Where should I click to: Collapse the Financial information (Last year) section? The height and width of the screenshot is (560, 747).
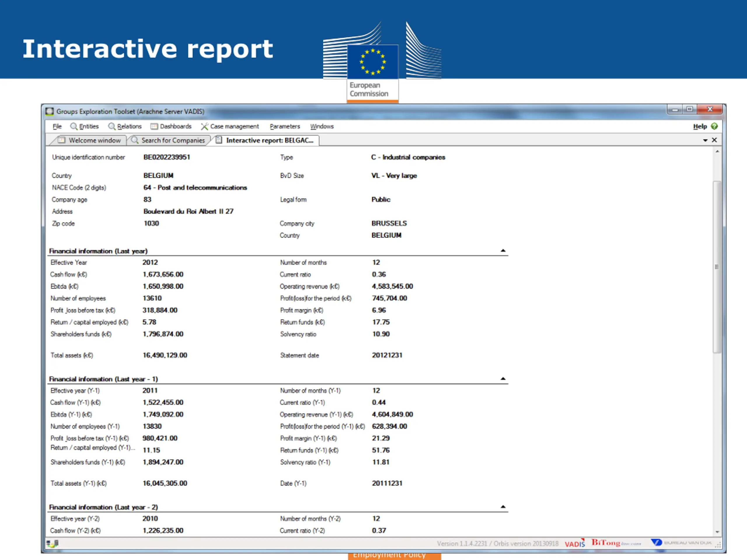pos(503,251)
